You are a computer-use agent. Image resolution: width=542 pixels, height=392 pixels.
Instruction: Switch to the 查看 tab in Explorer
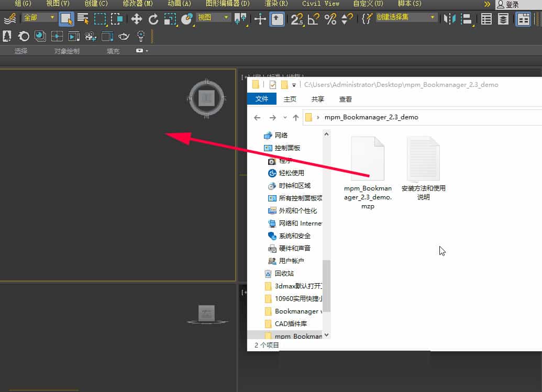click(345, 99)
